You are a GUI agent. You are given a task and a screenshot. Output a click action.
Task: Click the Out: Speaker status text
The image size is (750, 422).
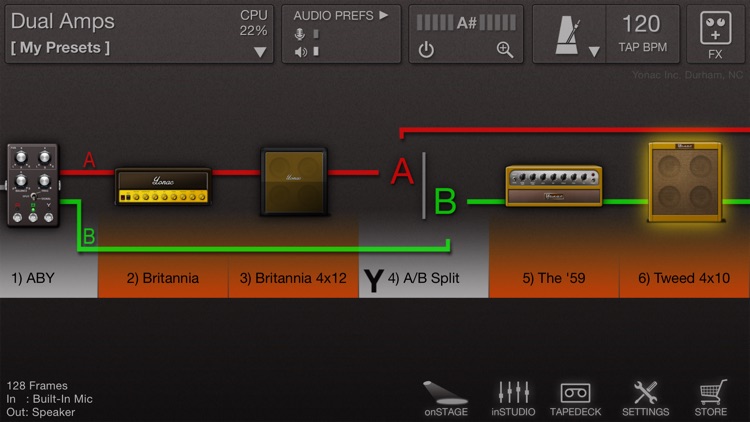41,412
